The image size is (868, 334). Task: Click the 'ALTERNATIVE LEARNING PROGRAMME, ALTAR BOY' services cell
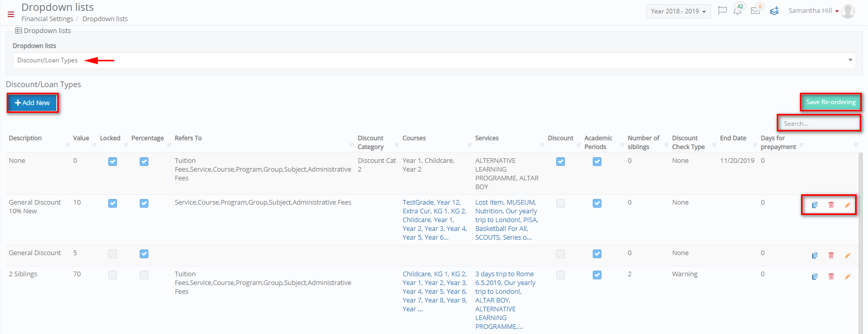click(x=507, y=174)
